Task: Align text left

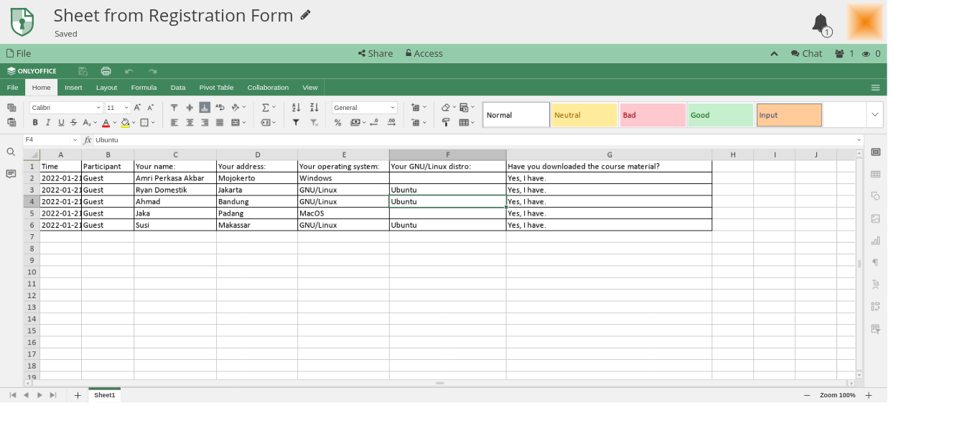Action: coord(174,123)
